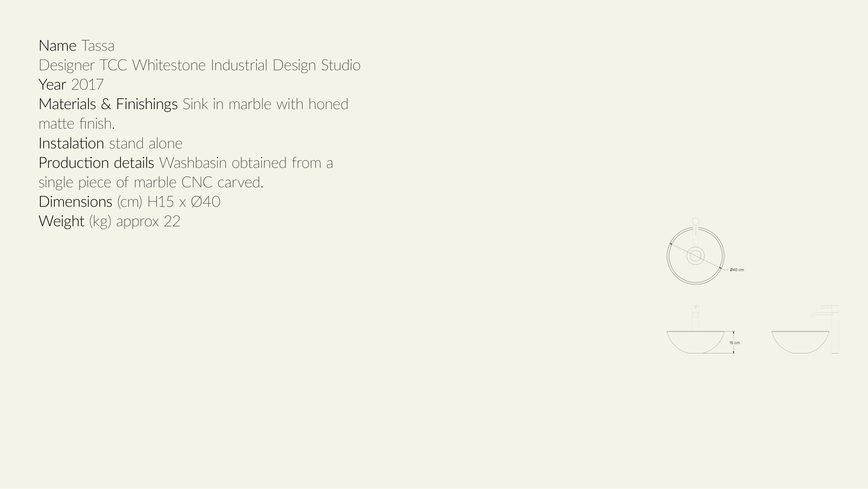Viewport: 868px width, 489px height.
Task: Click the "H15 x Ø40" dimensions value
Action: pyautogui.click(x=184, y=202)
